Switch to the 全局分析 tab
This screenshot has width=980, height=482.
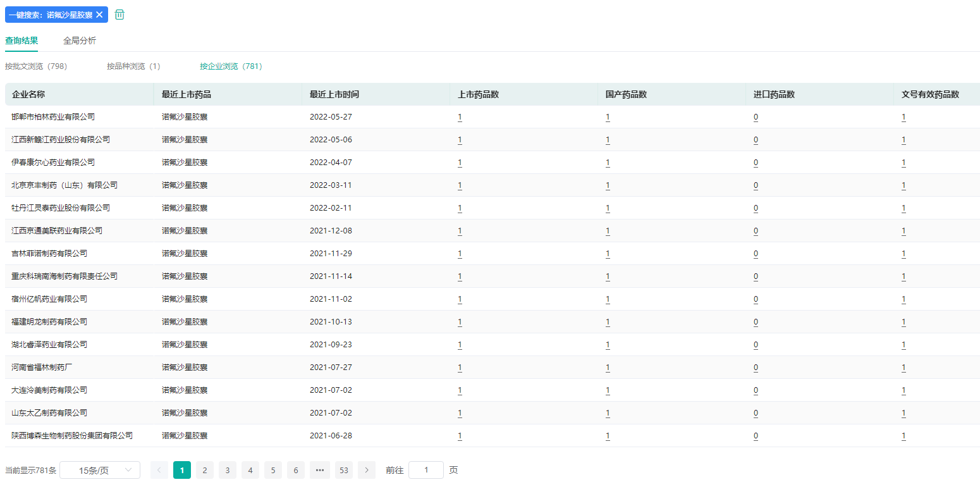[80, 40]
